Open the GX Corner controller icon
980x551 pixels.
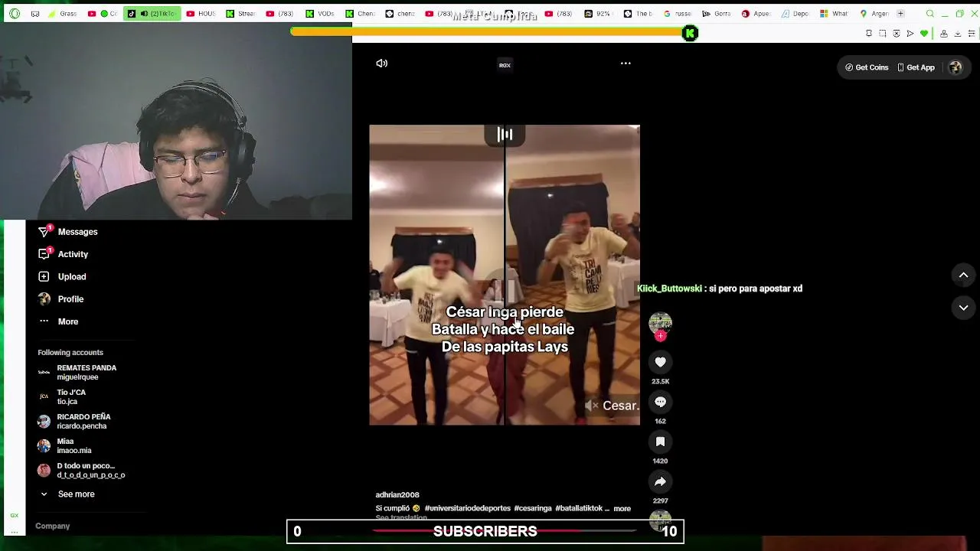[34, 14]
